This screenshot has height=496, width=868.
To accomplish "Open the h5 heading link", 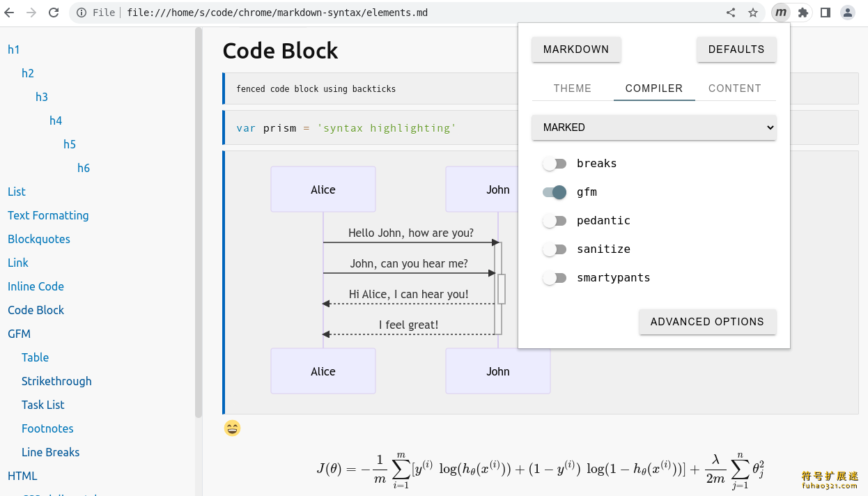I will 70,144.
